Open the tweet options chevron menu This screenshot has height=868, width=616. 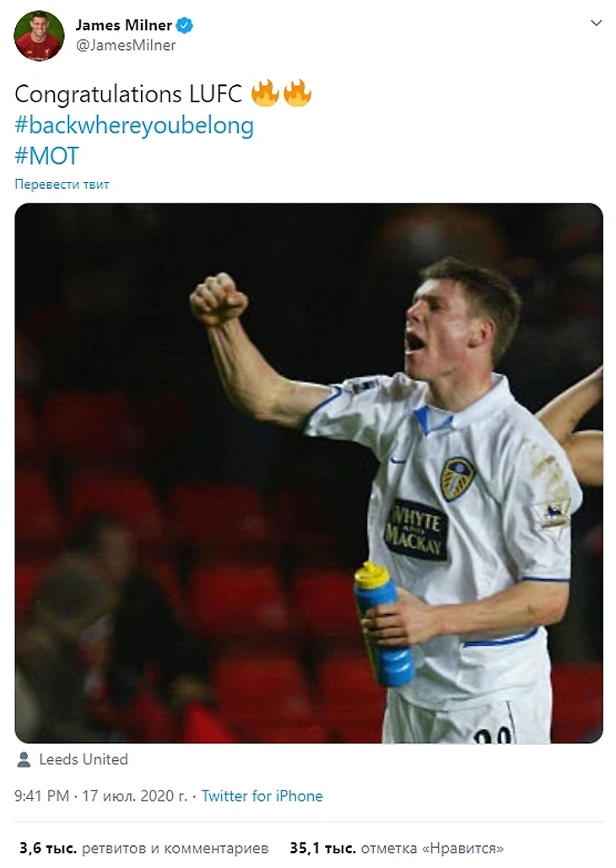click(x=596, y=24)
